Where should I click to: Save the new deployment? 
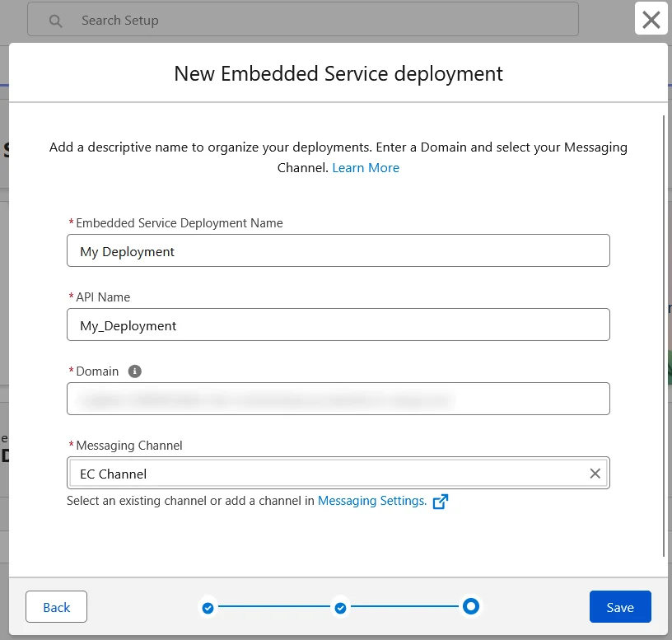(x=619, y=607)
